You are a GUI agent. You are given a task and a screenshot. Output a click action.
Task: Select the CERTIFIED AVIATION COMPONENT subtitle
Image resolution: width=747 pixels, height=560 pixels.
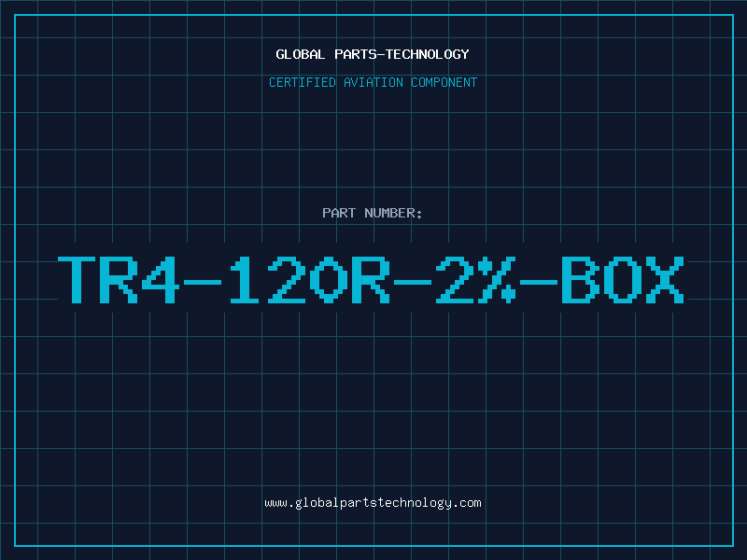(373, 82)
